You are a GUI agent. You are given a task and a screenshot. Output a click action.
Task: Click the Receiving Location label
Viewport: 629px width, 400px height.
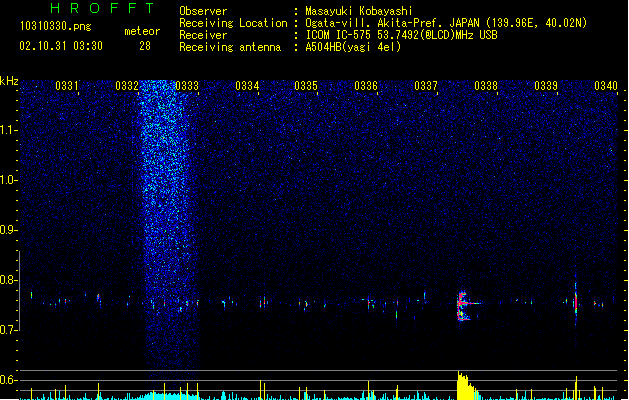(233, 23)
